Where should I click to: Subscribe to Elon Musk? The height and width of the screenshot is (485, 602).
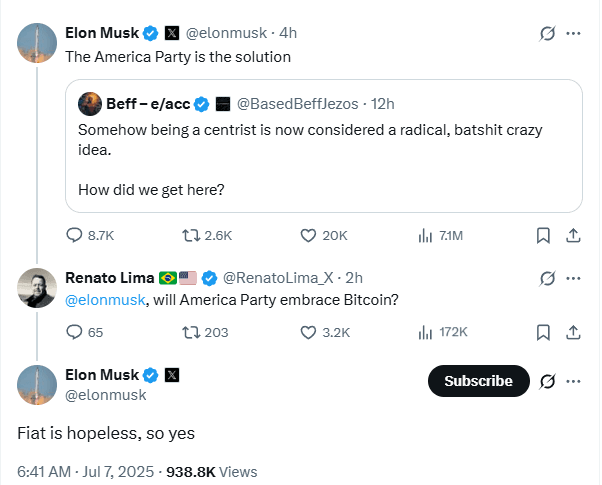coord(478,381)
